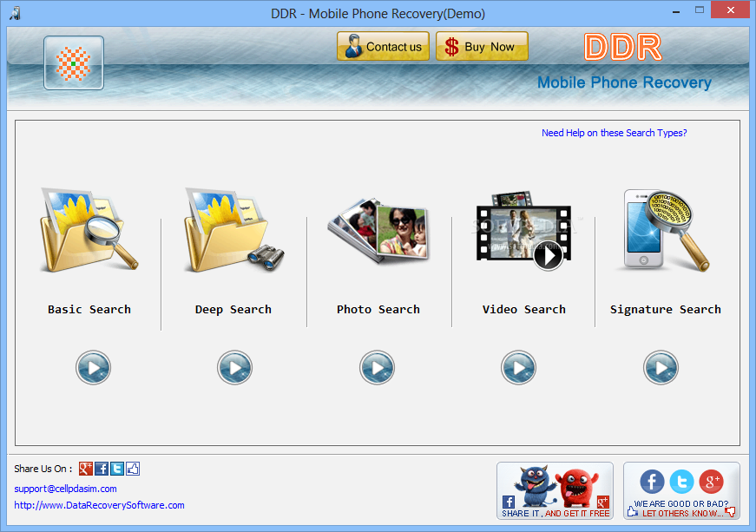Start Deep Search with its play button
This screenshot has width=756, height=532.
pyautogui.click(x=234, y=367)
